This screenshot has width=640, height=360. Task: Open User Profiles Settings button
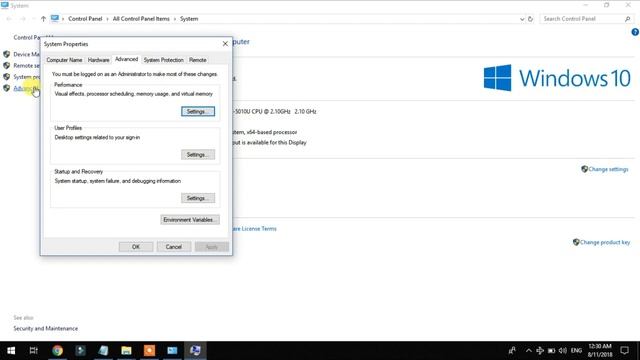198,155
